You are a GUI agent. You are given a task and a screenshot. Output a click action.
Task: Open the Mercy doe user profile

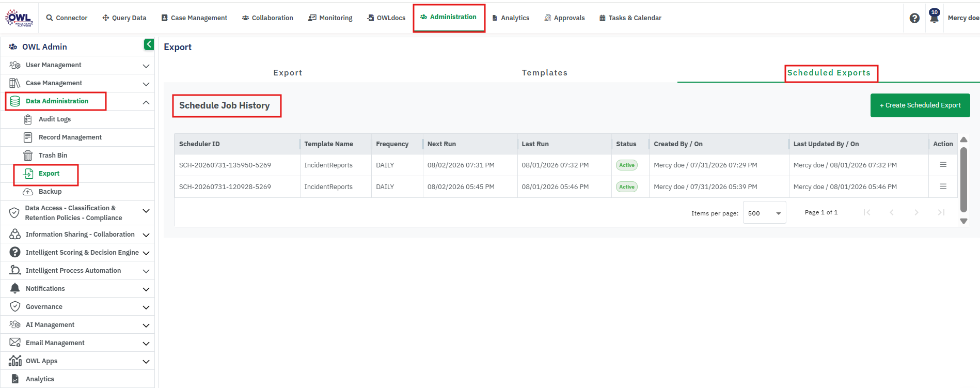click(x=963, y=18)
